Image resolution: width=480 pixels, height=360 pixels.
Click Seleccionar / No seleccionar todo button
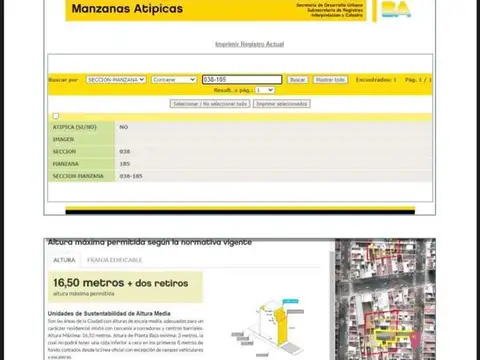pyautogui.click(x=210, y=104)
